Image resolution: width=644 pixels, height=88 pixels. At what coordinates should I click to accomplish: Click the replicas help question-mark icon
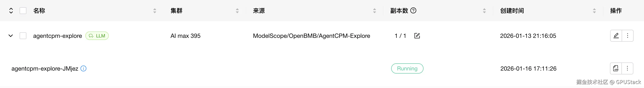point(414,10)
